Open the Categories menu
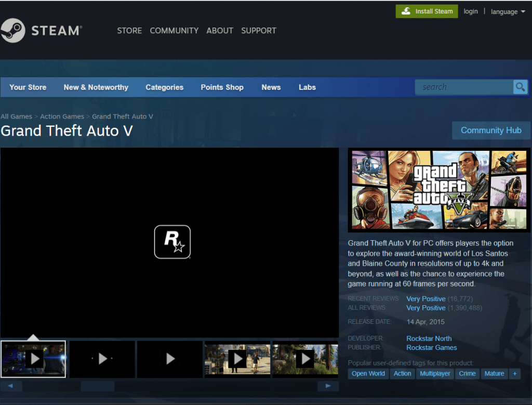The image size is (532, 405). pos(165,87)
